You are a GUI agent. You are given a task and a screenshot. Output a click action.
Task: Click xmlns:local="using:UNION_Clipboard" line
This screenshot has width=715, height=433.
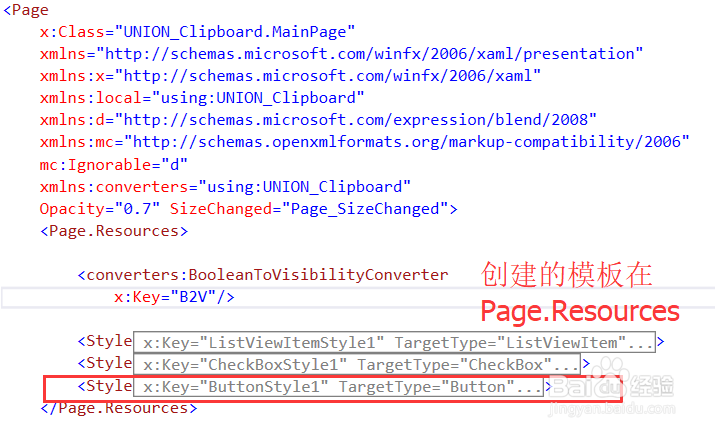click(x=202, y=98)
